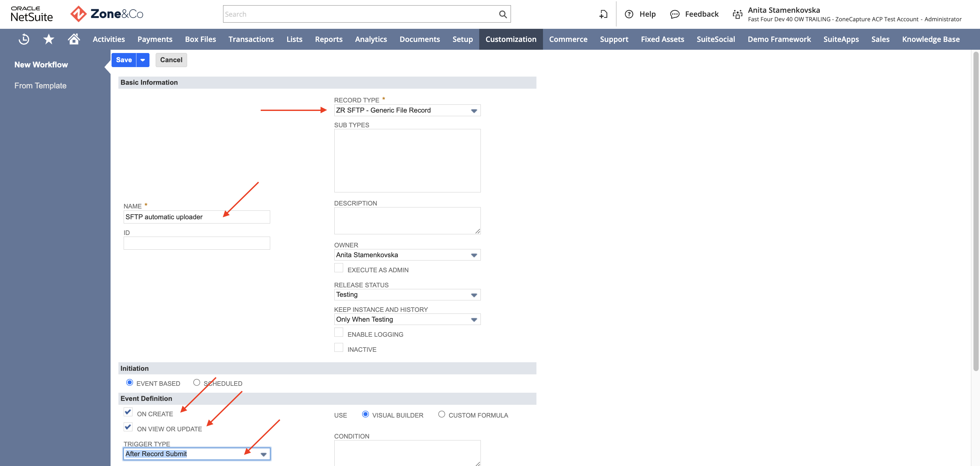Click the Cancel button
The width and height of the screenshot is (980, 466).
coord(171,60)
